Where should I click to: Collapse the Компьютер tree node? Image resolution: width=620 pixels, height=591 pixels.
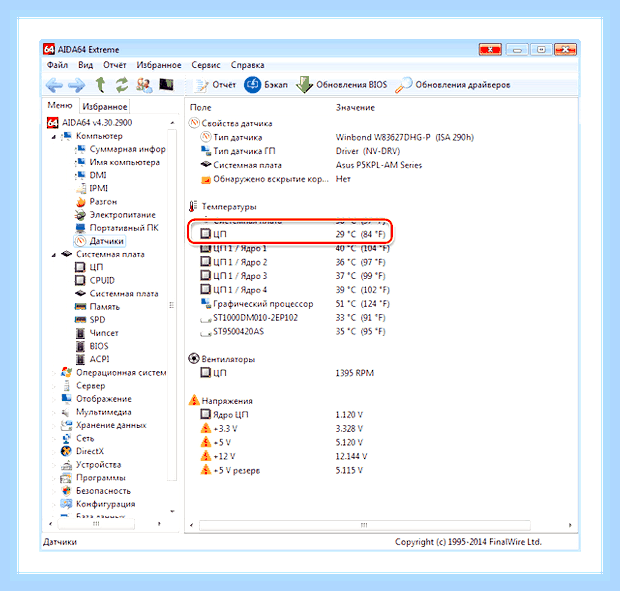pyautogui.click(x=53, y=136)
